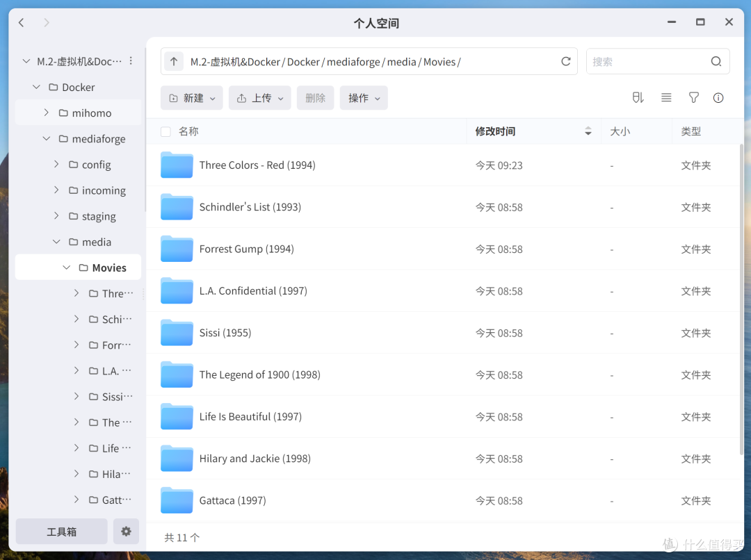Image resolution: width=751 pixels, height=560 pixels.
Task: Refresh the current folder listing
Action: (565, 61)
